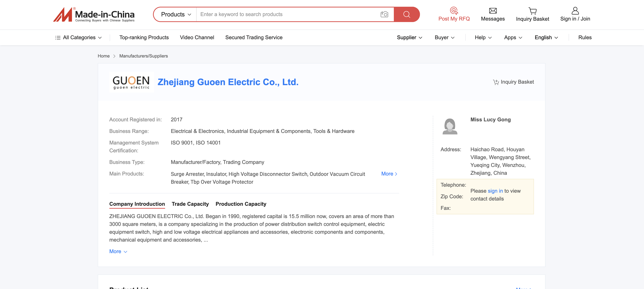Viewport: 644px width, 289px height.
Task: Expand the Supplier dropdown
Action: coord(409,38)
